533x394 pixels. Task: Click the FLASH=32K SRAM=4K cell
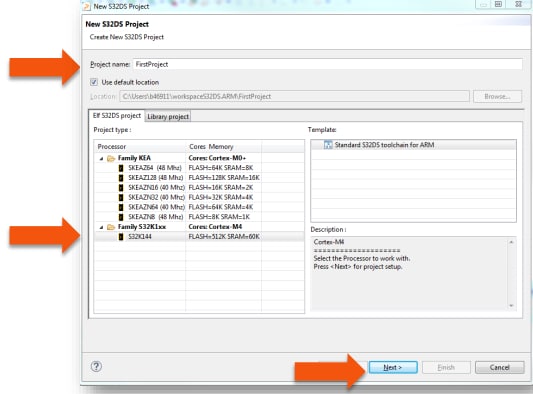[x=221, y=197]
